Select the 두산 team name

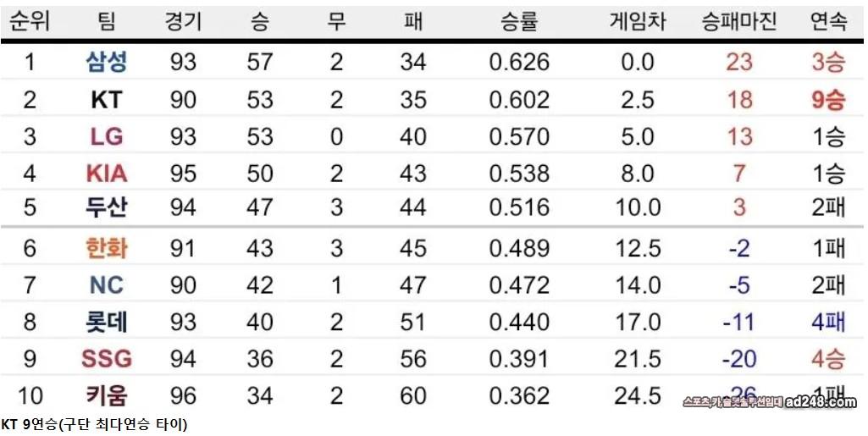[x=107, y=207]
